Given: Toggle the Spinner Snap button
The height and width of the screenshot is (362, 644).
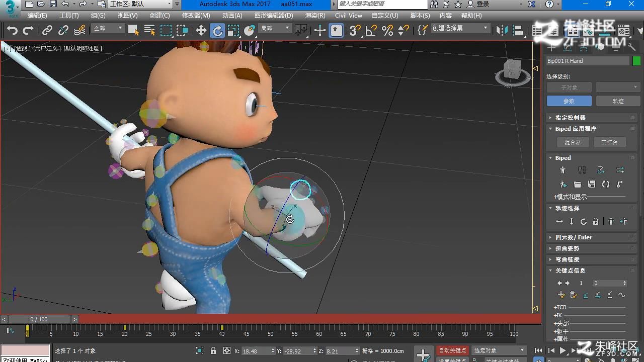Looking at the screenshot, I should [x=404, y=31].
